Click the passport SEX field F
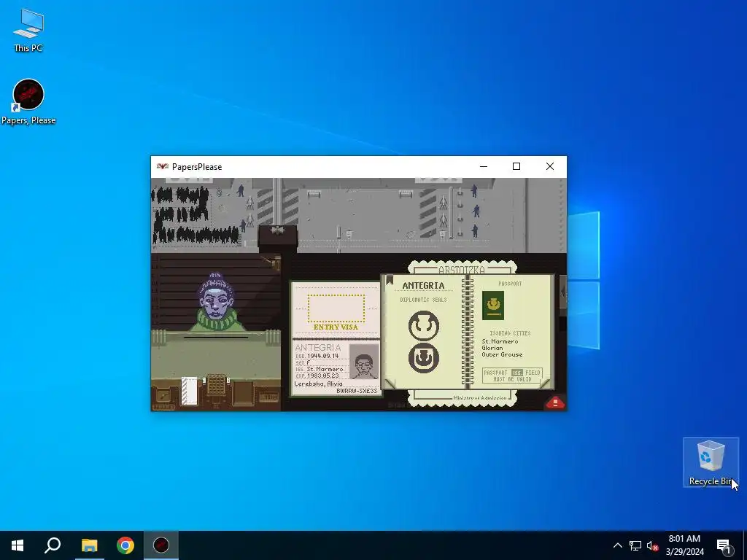 309,362
